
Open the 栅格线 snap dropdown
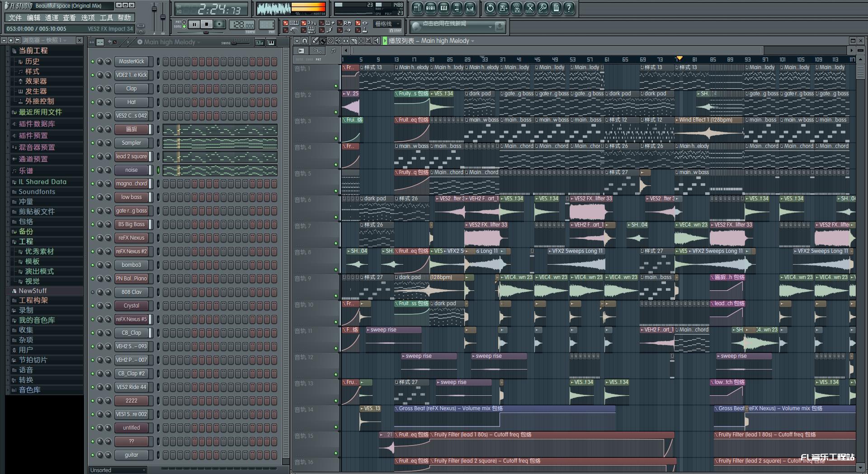(387, 24)
